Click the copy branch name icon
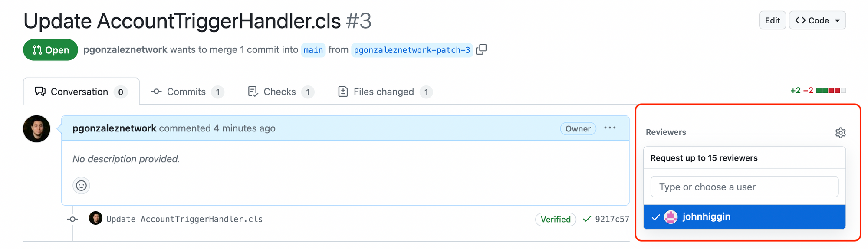Image resolution: width=868 pixels, height=249 pixels. tap(481, 49)
